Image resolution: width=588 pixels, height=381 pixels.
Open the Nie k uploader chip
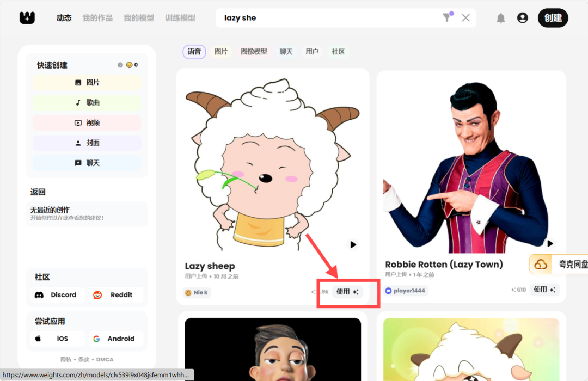coord(197,292)
